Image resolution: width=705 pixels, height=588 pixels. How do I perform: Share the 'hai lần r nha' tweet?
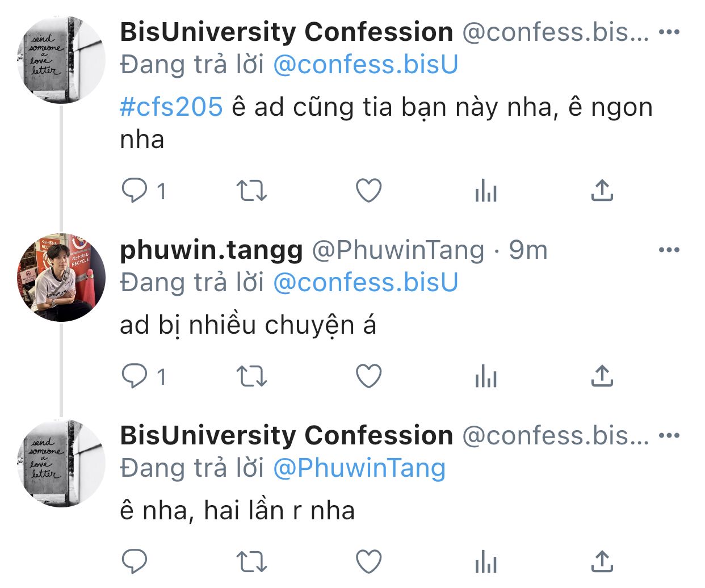pyautogui.click(x=602, y=562)
